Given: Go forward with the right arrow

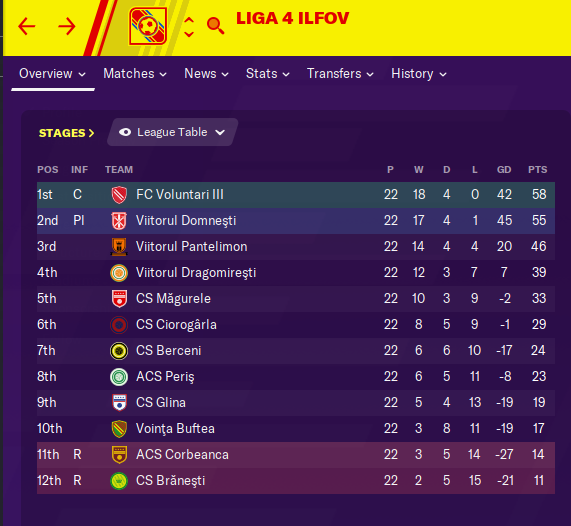Looking at the screenshot, I should pyautogui.click(x=67, y=26).
